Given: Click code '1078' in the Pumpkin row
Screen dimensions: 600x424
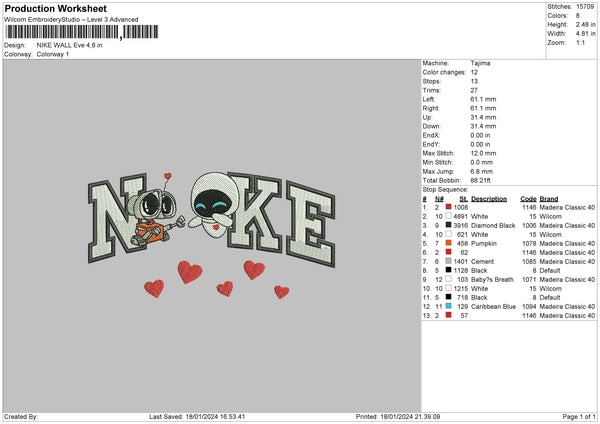Looking at the screenshot, I should tap(529, 243).
